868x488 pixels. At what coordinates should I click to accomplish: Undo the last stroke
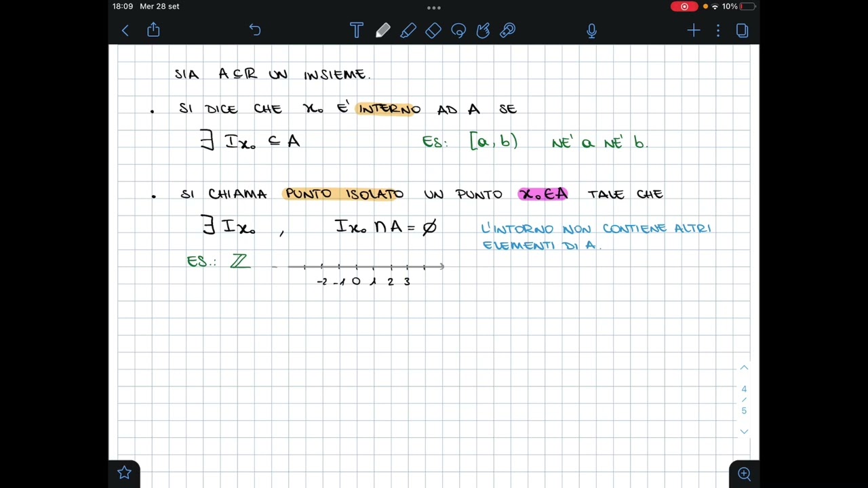255,30
